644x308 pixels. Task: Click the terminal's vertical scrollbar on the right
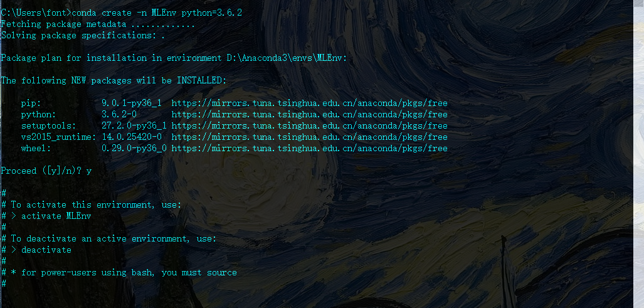click(638, 154)
